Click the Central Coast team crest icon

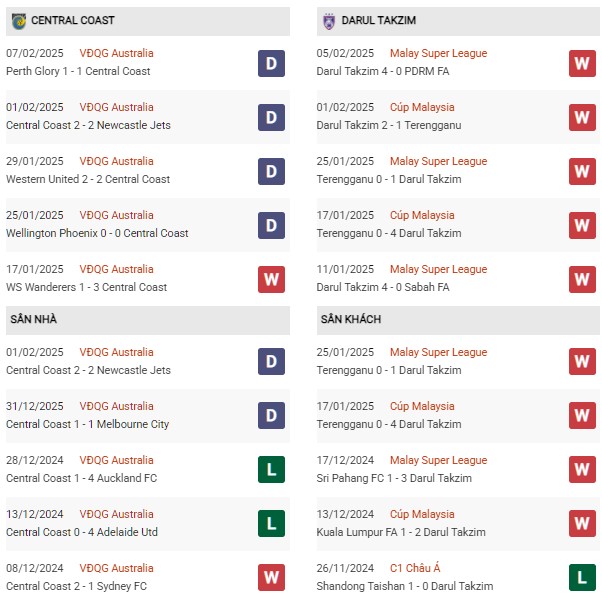pyautogui.click(x=18, y=21)
